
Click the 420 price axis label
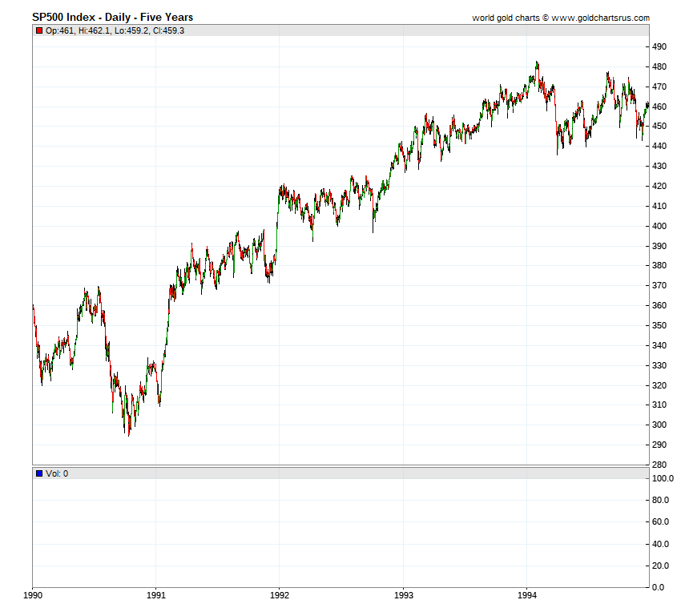tap(659, 186)
